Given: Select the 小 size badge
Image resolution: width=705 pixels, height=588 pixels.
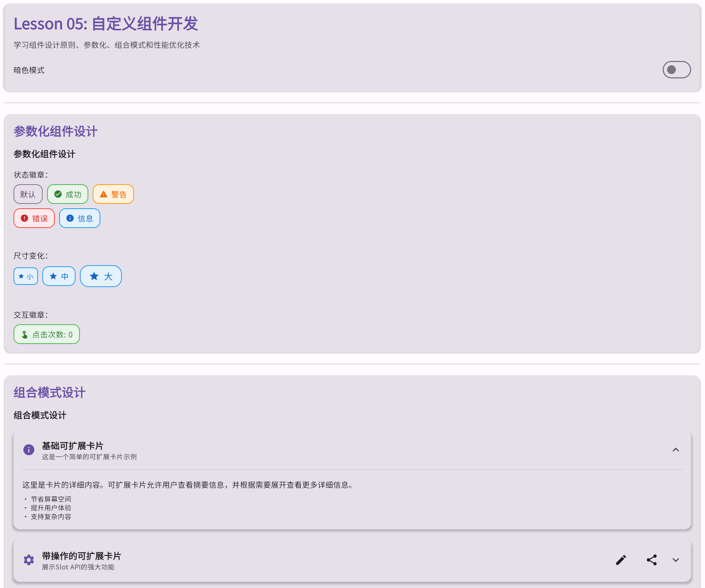Looking at the screenshot, I should point(26,276).
